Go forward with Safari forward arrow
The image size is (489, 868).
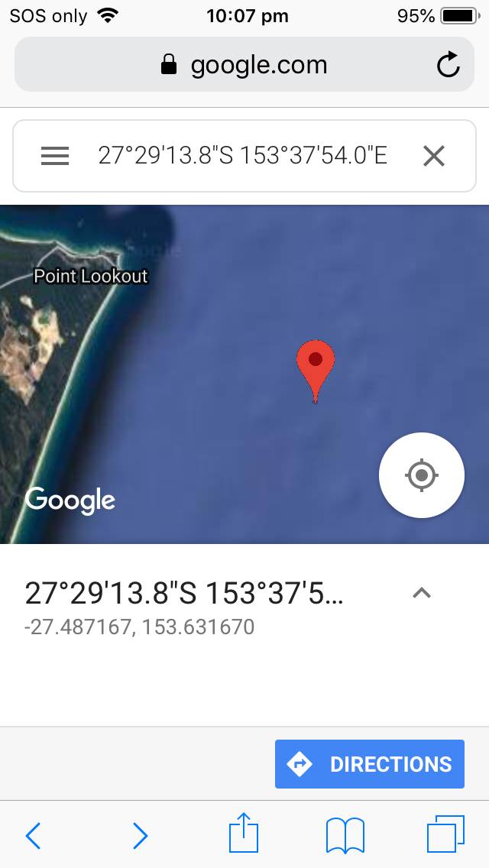pos(140,835)
